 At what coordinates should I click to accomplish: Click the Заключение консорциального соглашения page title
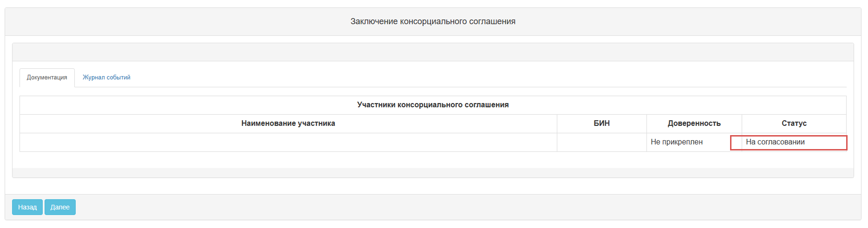(433, 21)
